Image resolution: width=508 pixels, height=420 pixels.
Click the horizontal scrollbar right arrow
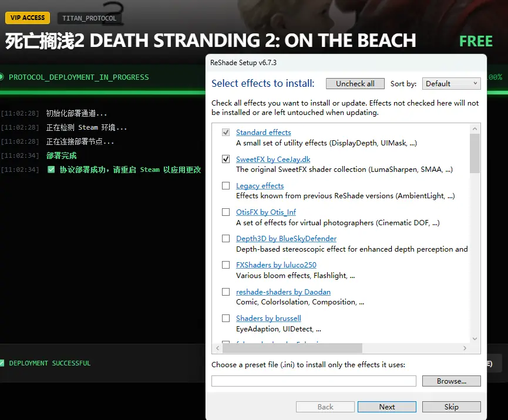465,348
